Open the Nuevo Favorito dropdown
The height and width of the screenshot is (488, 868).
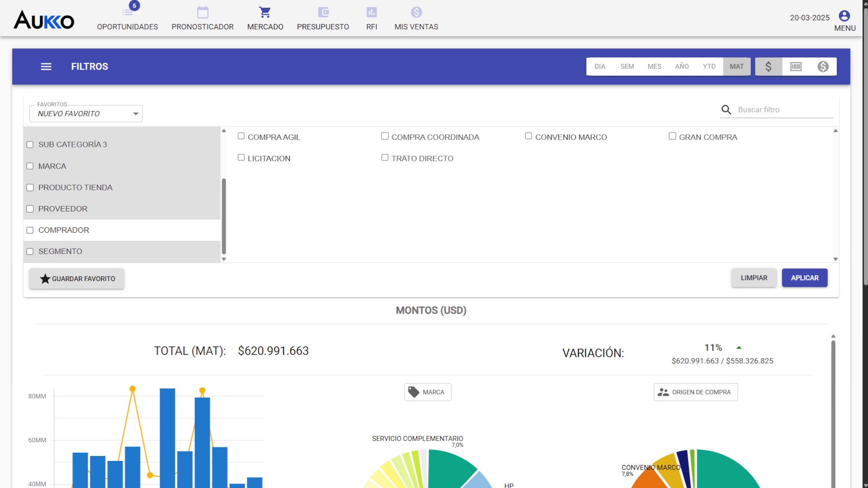pos(86,114)
